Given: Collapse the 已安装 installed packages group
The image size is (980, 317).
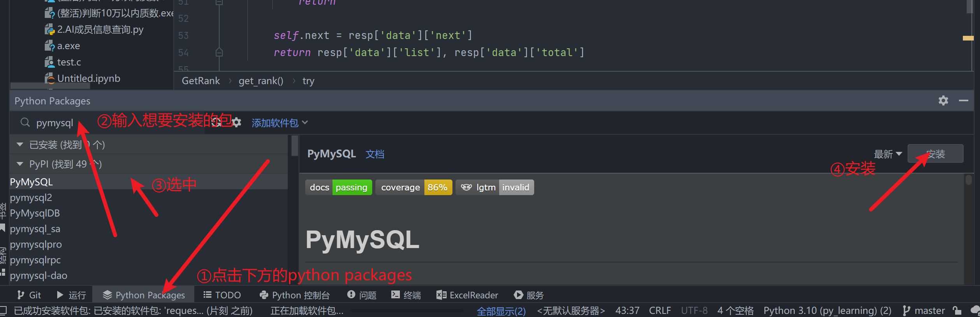Looking at the screenshot, I should tap(20, 144).
